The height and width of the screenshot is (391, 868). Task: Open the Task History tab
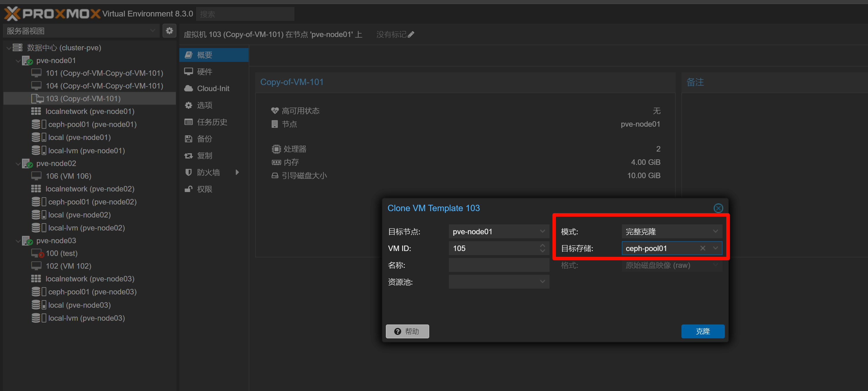pos(214,122)
